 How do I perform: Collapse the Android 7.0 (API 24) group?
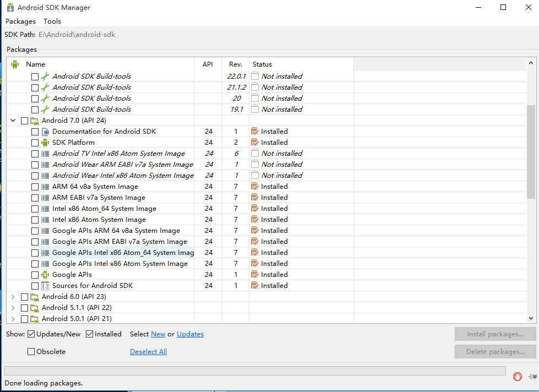pos(13,121)
